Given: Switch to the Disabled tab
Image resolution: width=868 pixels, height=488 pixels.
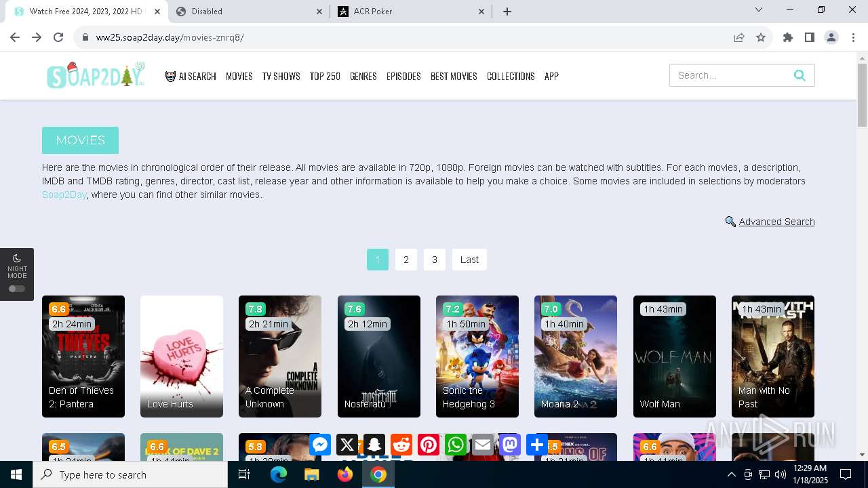Looking at the screenshot, I should pyautogui.click(x=249, y=12).
